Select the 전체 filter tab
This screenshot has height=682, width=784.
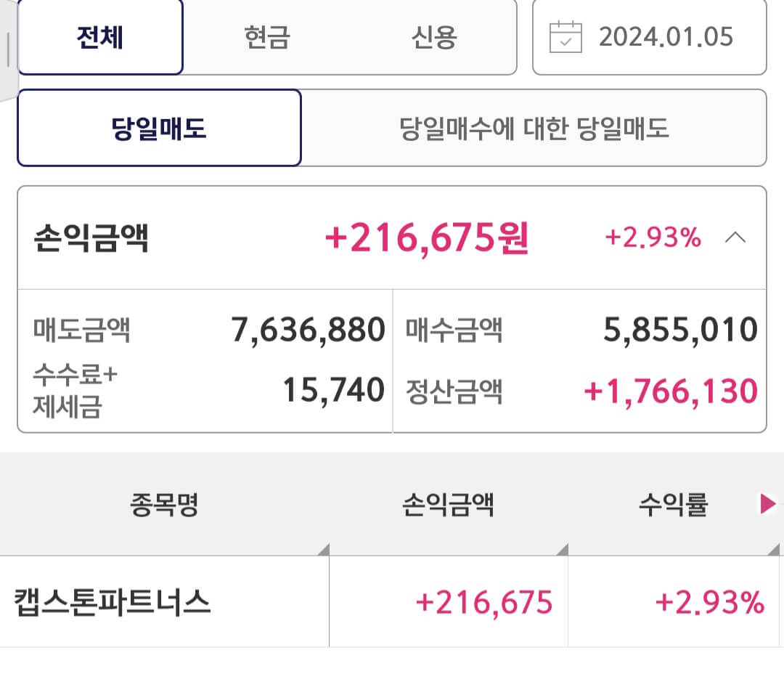[100, 38]
